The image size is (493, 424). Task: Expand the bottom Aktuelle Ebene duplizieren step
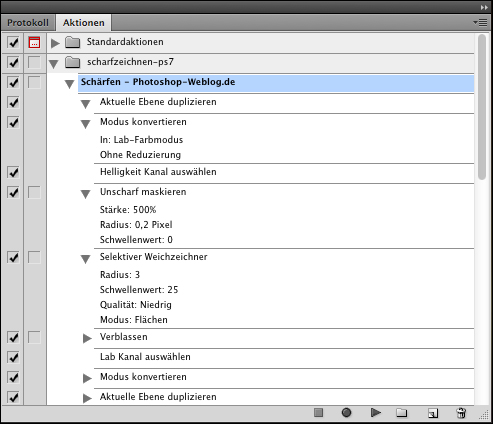pyautogui.click(x=87, y=398)
